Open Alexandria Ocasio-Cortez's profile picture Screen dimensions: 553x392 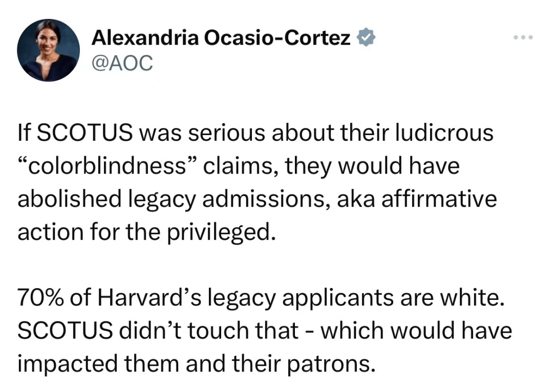[x=48, y=50]
